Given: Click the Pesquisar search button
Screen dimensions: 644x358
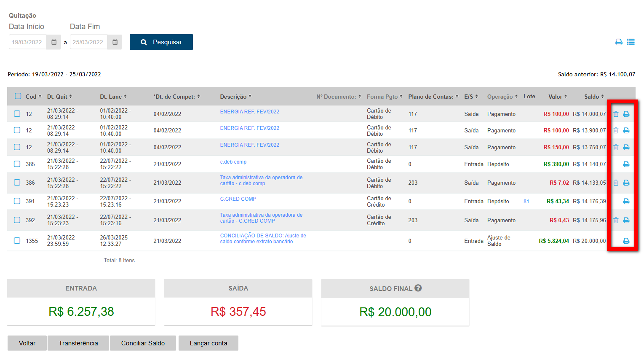Looking at the screenshot, I should 161,42.
